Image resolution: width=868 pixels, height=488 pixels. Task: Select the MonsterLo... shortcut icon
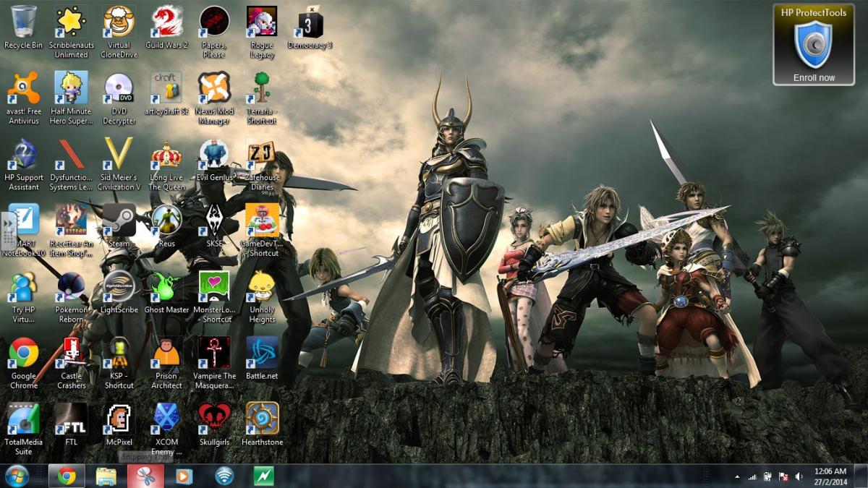click(214, 296)
